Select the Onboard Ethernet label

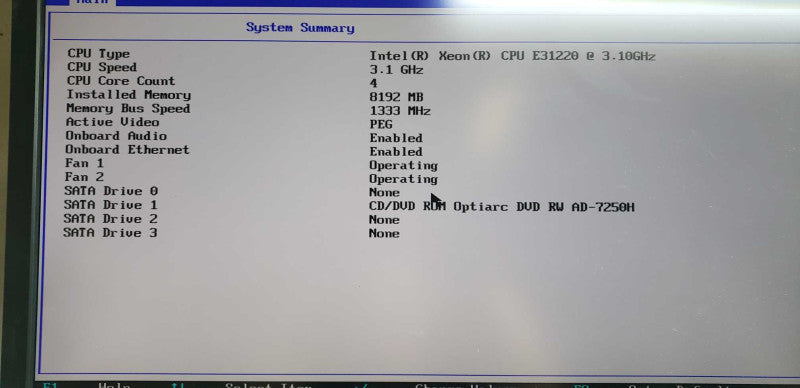click(x=127, y=150)
